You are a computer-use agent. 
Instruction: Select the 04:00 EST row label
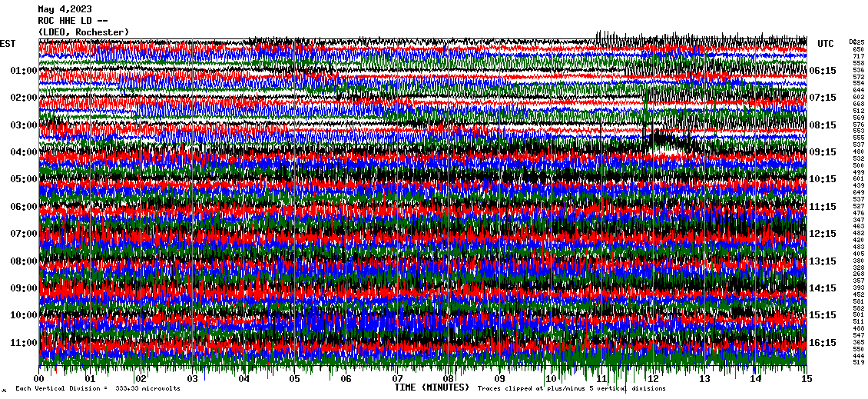pyautogui.click(x=24, y=152)
